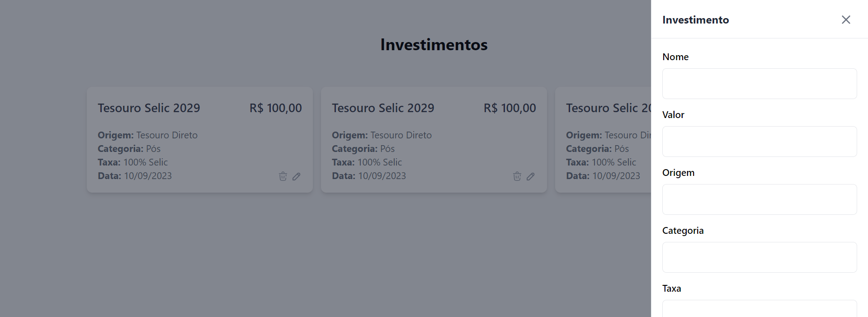Click the Categoria field label
The height and width of the screenshot is (317, 868).
tap(683, 231)
